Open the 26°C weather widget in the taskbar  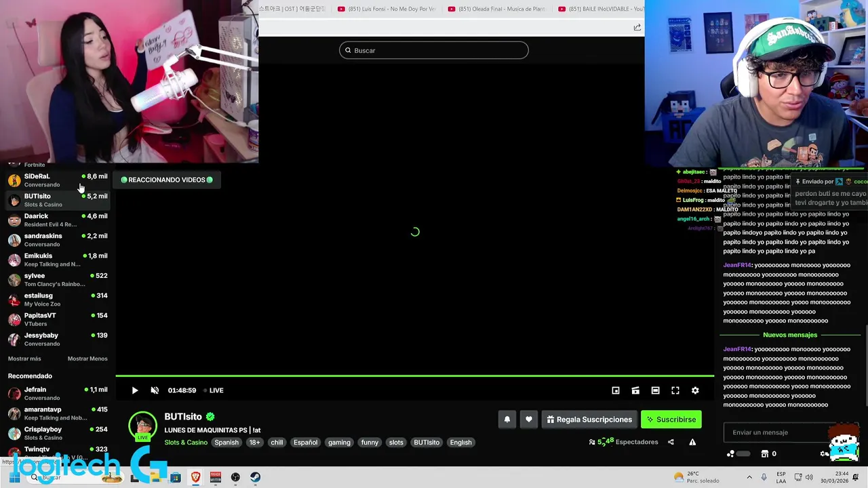[696, 477]
